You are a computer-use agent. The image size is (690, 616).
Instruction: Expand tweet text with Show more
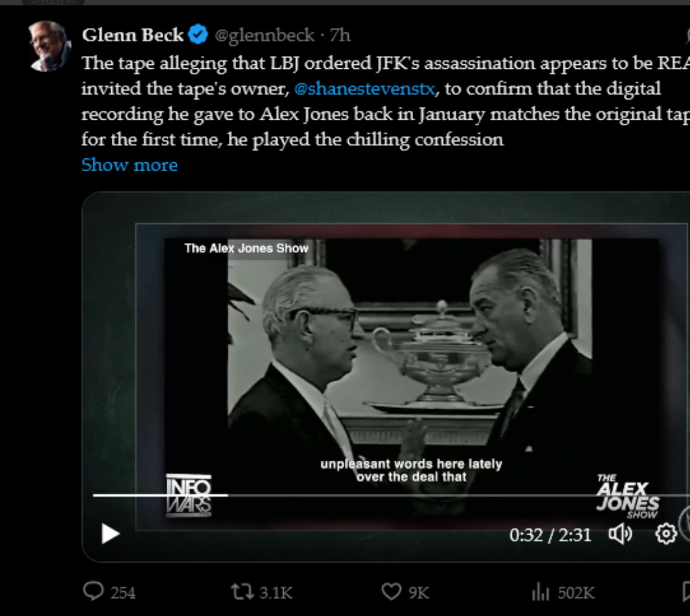coord(130,165)
